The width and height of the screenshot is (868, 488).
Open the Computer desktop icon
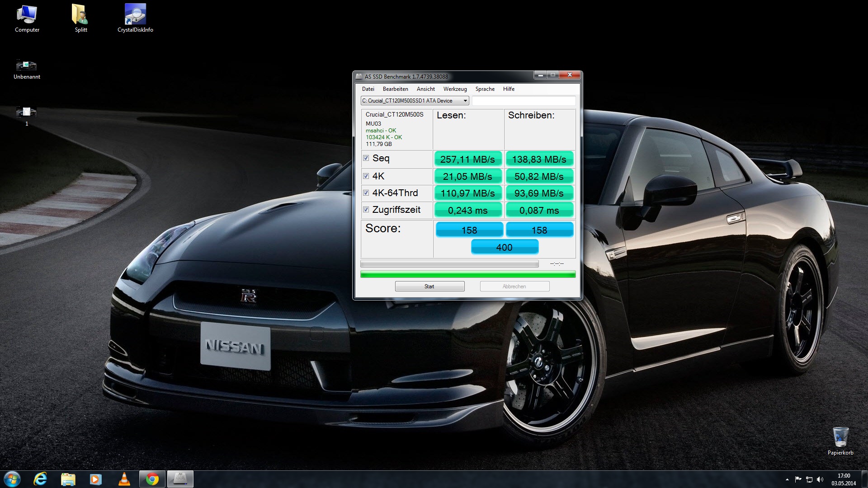tap(27, 18)
